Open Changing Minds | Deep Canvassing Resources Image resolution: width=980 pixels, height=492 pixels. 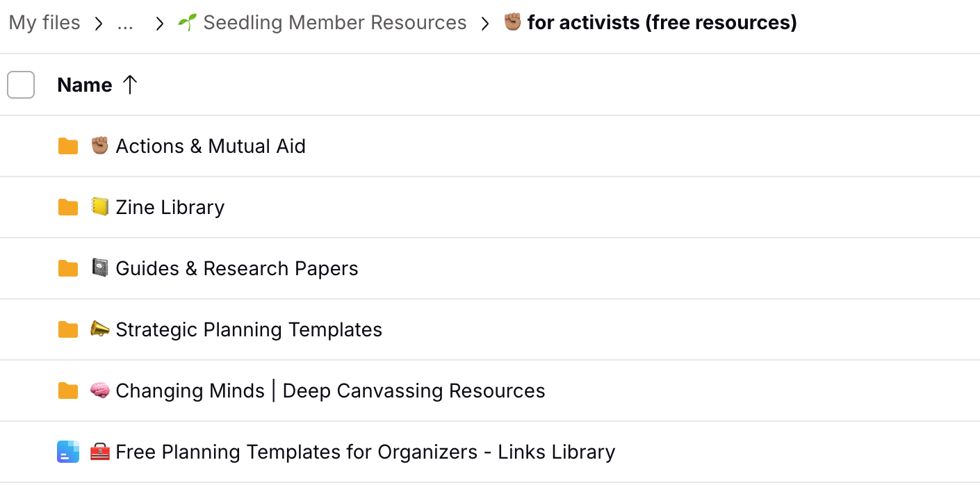330,391
